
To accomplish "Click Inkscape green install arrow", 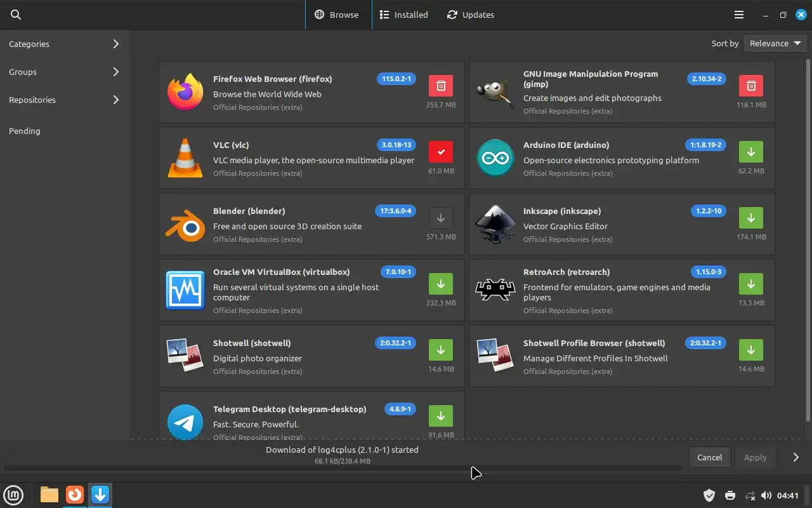I will pyautogui.click(x=751, y=218).
